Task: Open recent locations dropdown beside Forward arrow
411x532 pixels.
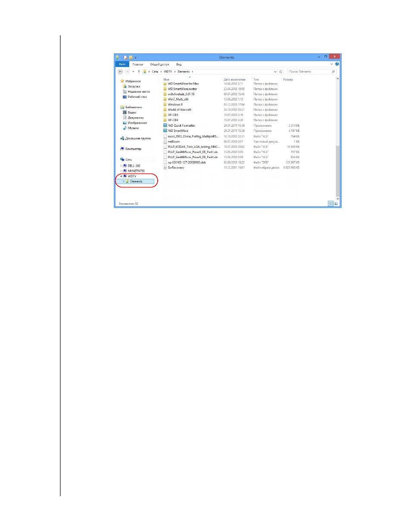Action: 133,72
